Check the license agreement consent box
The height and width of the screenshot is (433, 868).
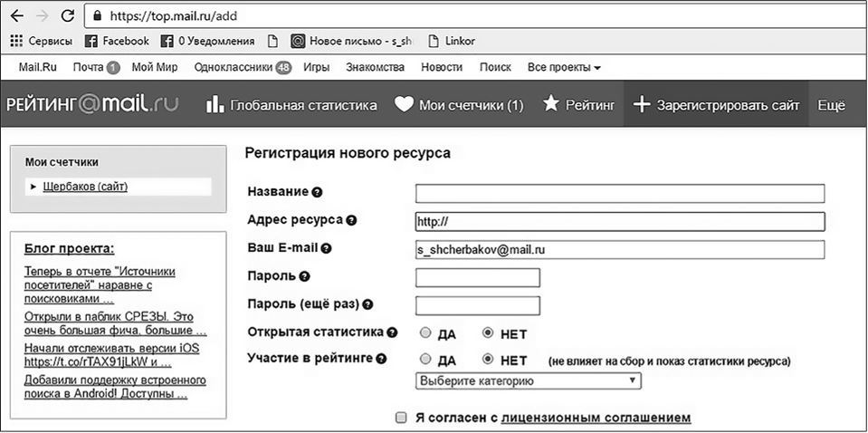pyautogui.click(x=401, y=418)
